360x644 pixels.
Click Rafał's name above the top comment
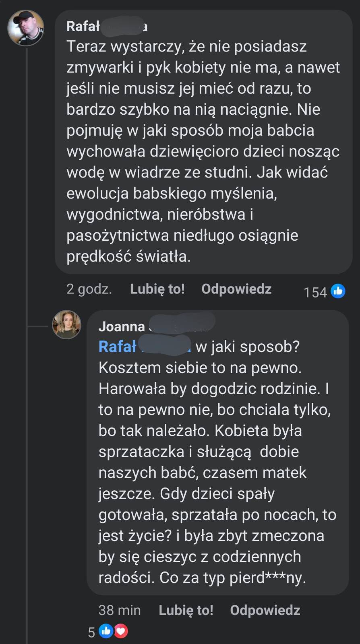click(83, 26)
